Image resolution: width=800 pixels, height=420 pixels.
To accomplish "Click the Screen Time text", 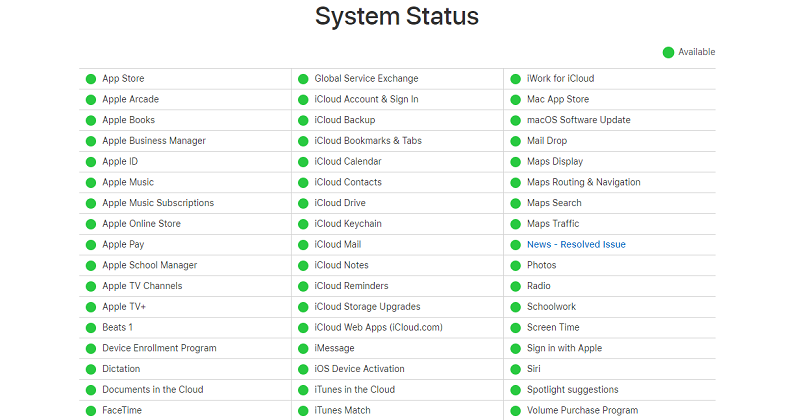I will click(553, 327).
